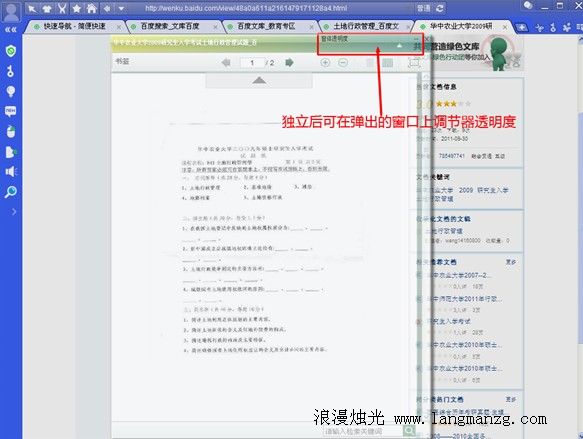Open the history dropdown arrow beside the back button
The height and width of the screenshot is (439, 583).
(x=121, y=8)
